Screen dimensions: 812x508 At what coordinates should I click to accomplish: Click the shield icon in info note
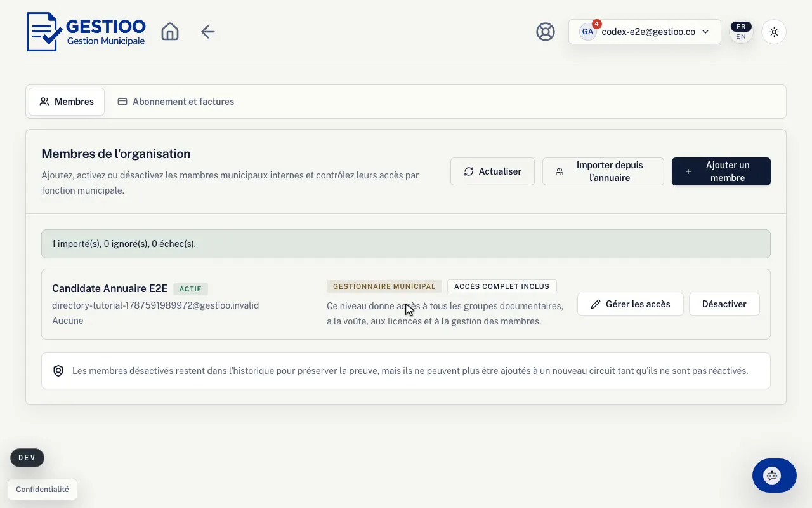[58, 371]
